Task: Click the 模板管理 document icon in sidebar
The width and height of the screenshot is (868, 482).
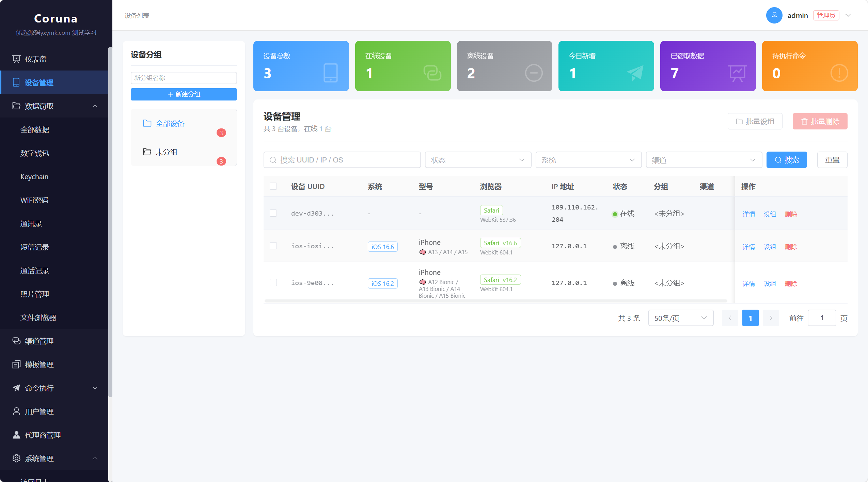Action: coord(16,364)
